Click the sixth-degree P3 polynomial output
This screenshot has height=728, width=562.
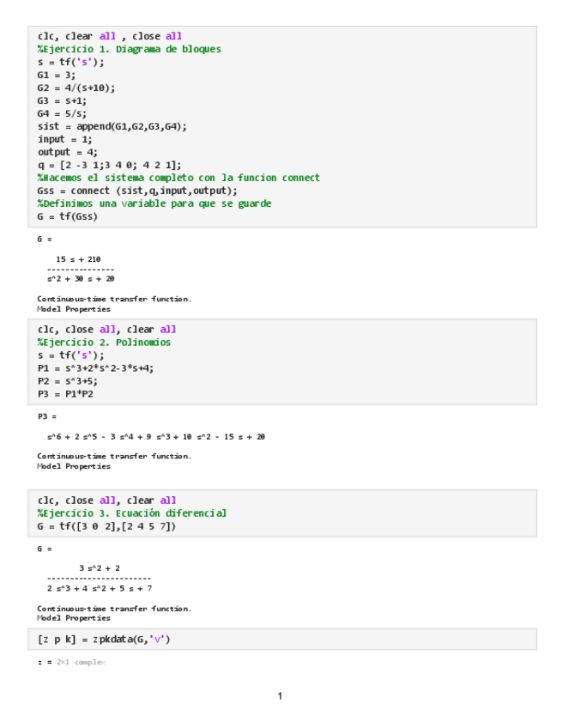point(156,437)
